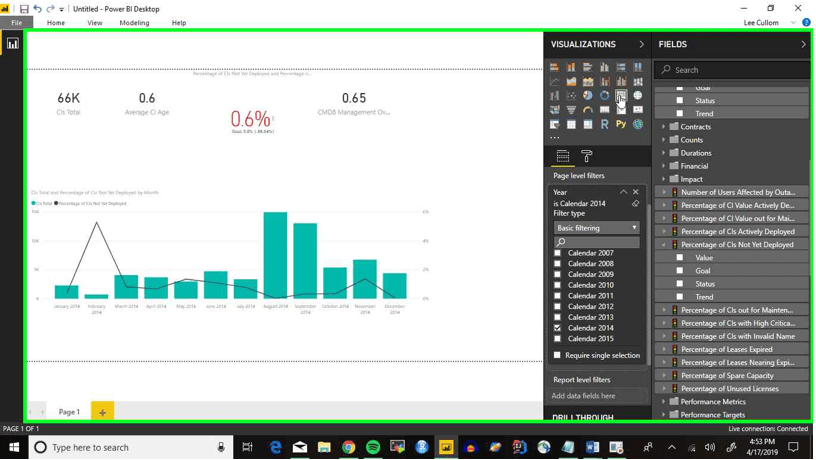Viewport: 816px width, 460px height.
Task: Check the Calendar 2010 filter box
Action: (557, 285)
